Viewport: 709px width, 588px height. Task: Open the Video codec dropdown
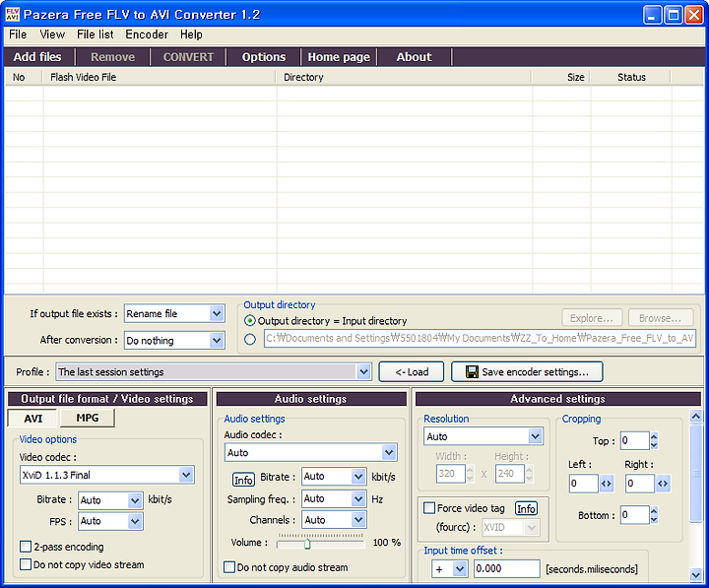coord(186,475)
